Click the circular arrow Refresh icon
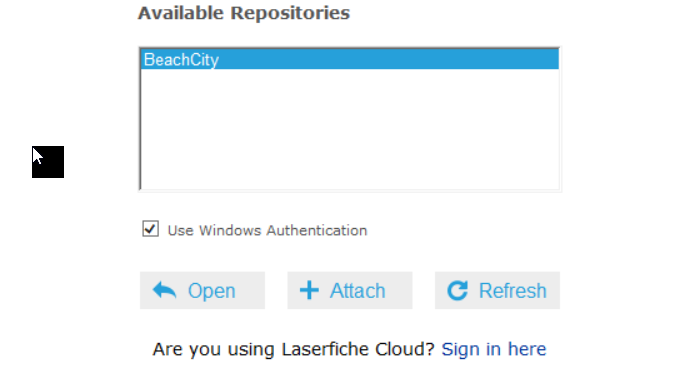Viewport: 673px width, 382px height. pyautogui.click(x=458, y=291)
